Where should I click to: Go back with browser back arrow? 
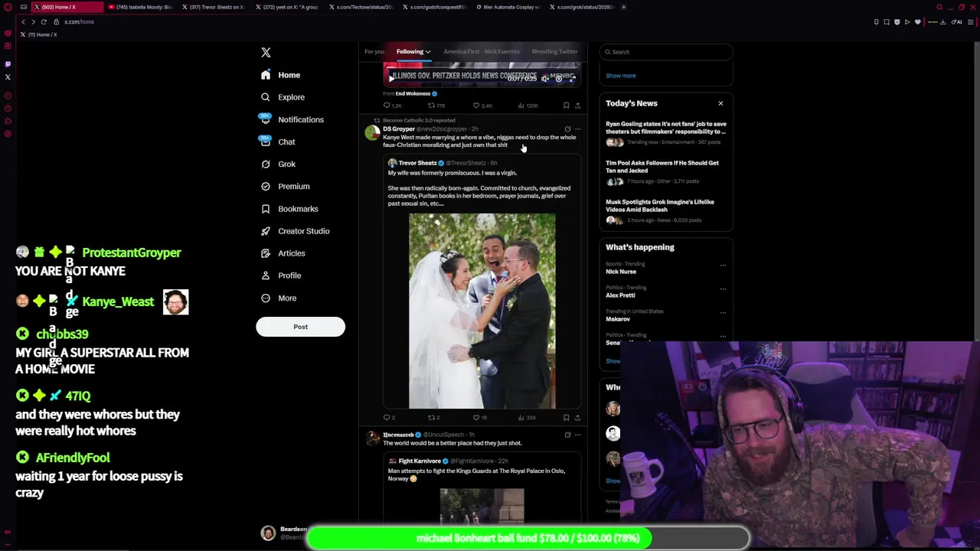pos(23,21)
